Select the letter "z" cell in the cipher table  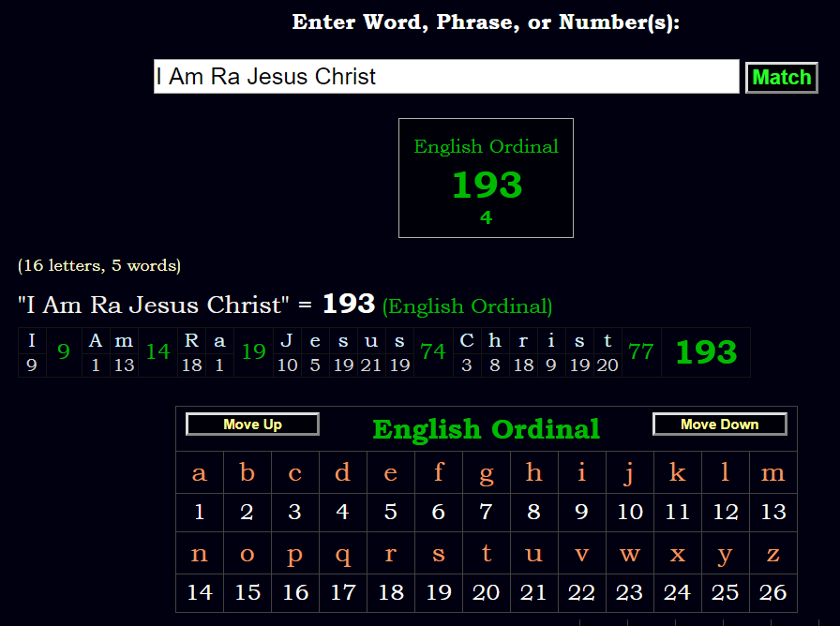pyautogui.click(x=772, y=553)
